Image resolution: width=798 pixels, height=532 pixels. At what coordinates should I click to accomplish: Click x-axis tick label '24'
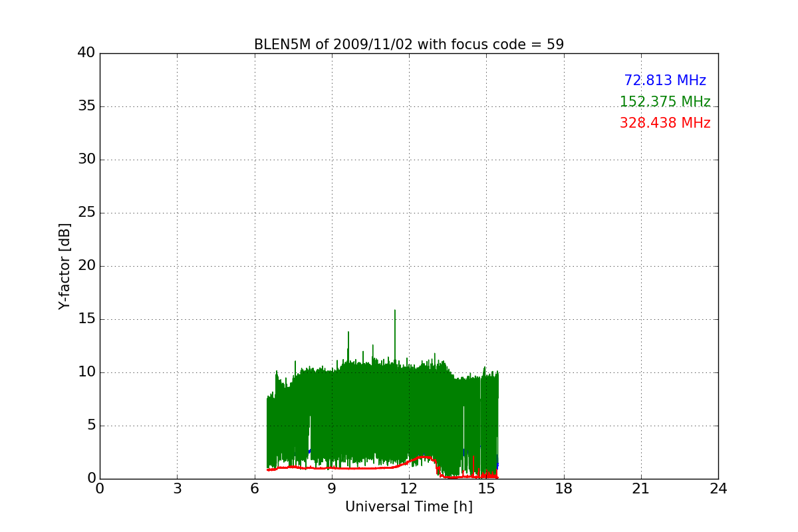coord(718,489)
